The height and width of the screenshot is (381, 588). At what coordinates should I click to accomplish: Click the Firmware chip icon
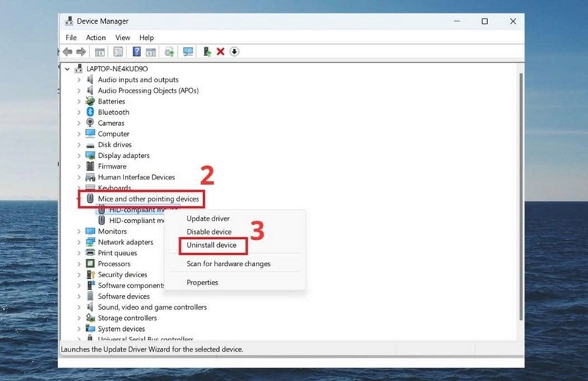(90, 166)
